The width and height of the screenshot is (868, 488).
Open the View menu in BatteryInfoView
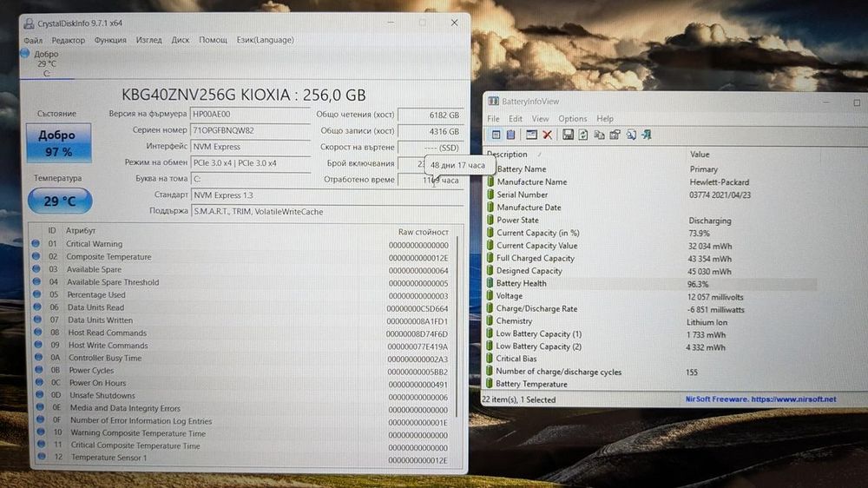point(540,119)
